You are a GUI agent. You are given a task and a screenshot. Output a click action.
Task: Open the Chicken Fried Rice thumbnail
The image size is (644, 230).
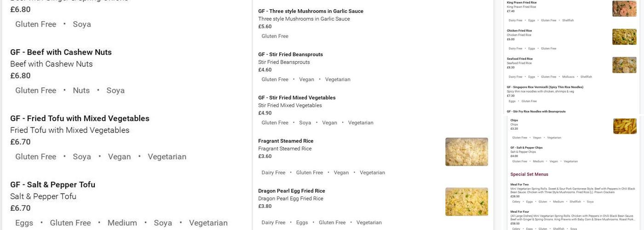click(624, 37)
